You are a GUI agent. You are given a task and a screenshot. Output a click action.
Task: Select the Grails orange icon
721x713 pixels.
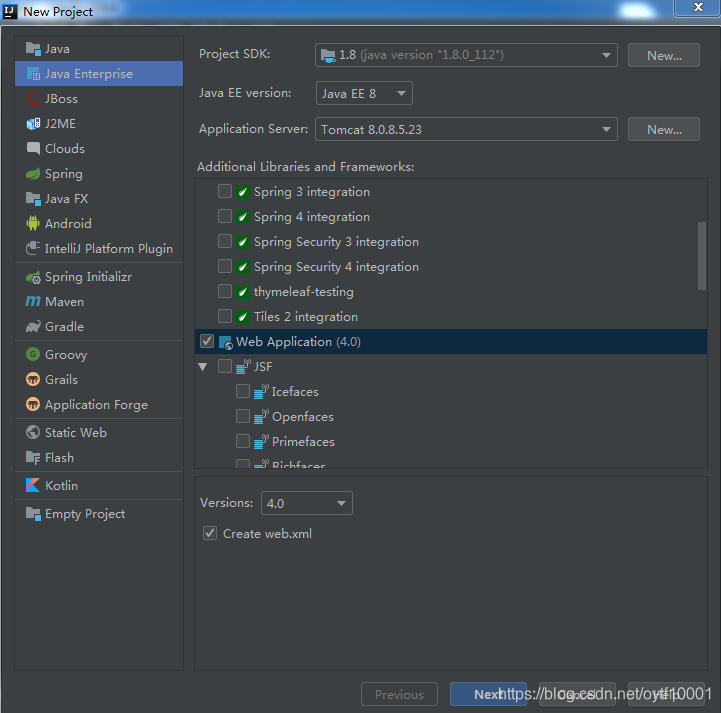click(33, 379)
